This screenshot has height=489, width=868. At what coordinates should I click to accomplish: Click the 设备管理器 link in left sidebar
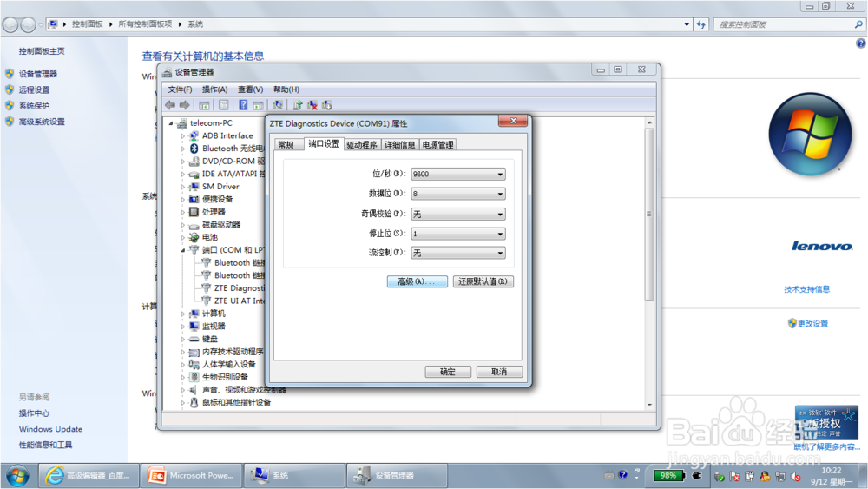coord(38,74)
